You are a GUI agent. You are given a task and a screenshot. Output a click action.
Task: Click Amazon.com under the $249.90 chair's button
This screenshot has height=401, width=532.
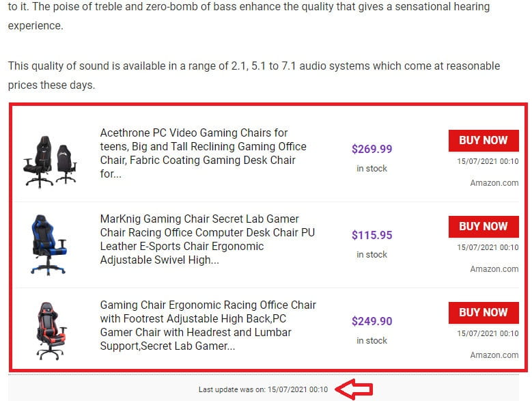click(494, 355)
